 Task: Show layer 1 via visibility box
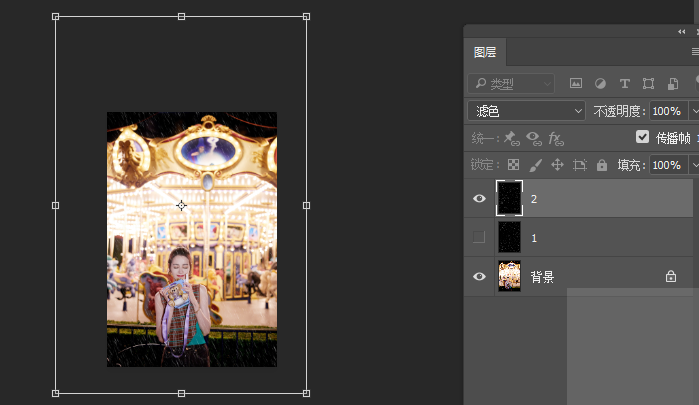coord(479,237)
